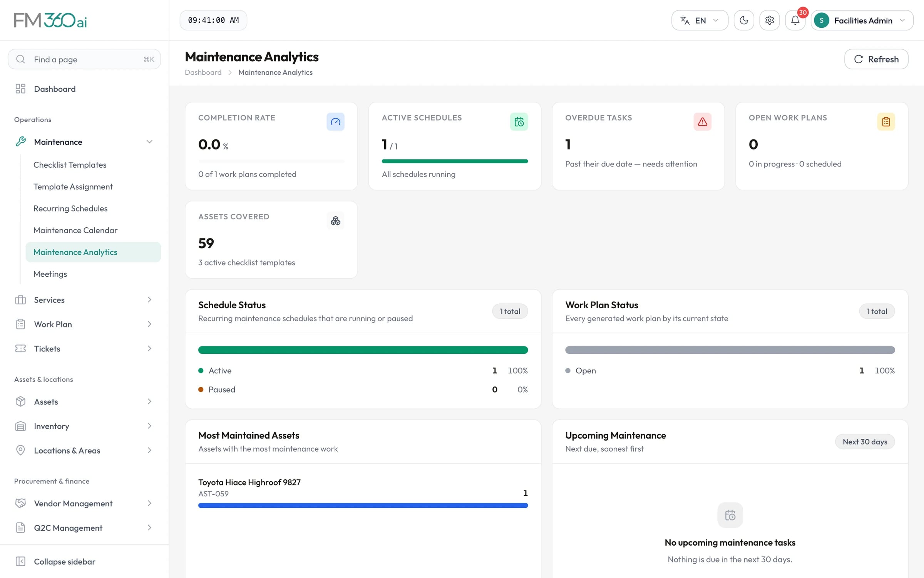Expand the Services section chevron
Image resolution: width=924 pixels, height=578 pixels.
pos(149,300)
